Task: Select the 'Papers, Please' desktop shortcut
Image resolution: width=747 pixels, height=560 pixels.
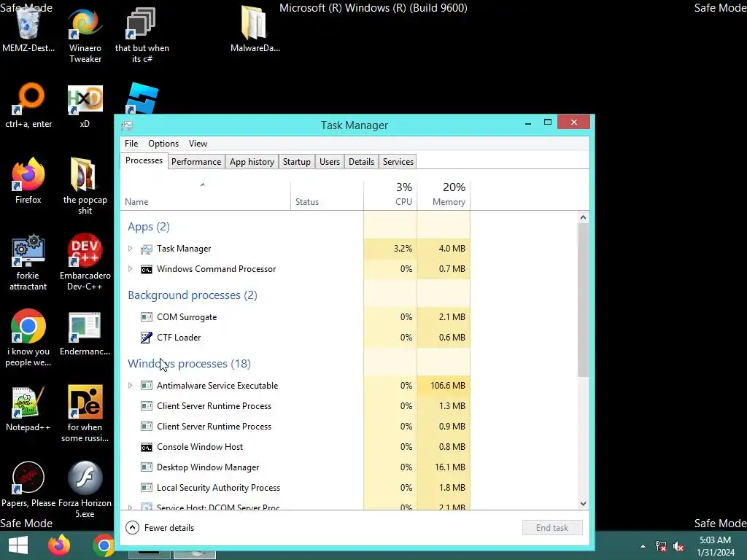Action: [x=28, y=484]
